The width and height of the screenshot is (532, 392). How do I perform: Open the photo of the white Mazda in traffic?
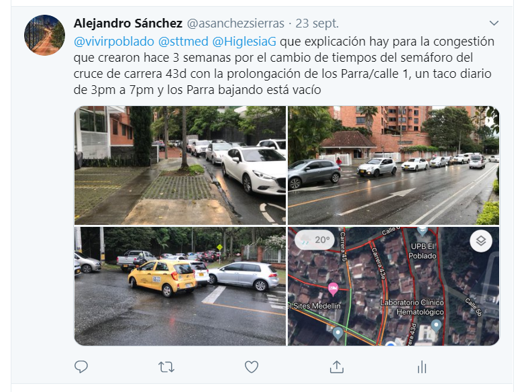pos(180,165)
